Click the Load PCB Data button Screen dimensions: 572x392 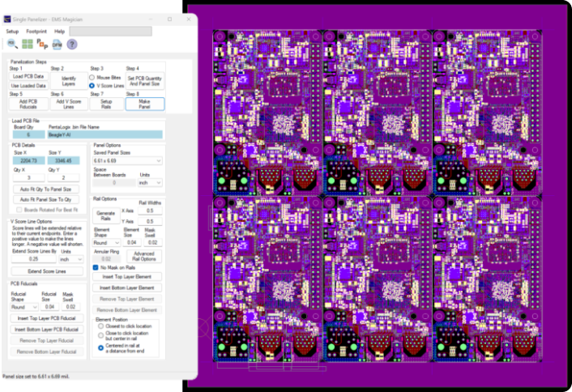pyautogui.click(x=28, y=76)
